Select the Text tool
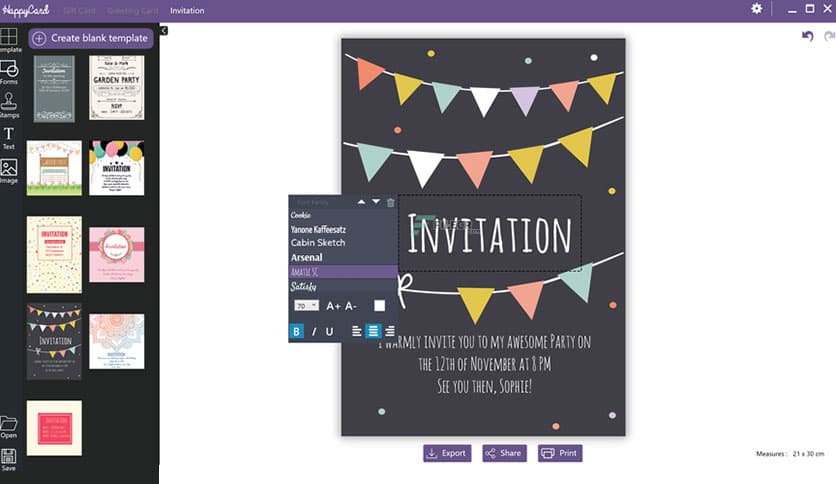This screenshot has height=484, width=836. coord(9,138)
